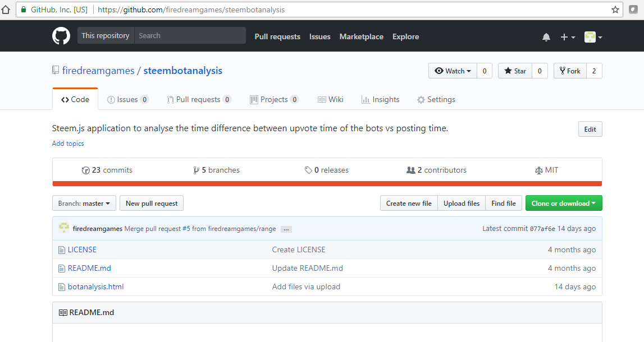Click Create new file button
The width and height of the screenshot is (644, 342).
(x=409, y=204)
